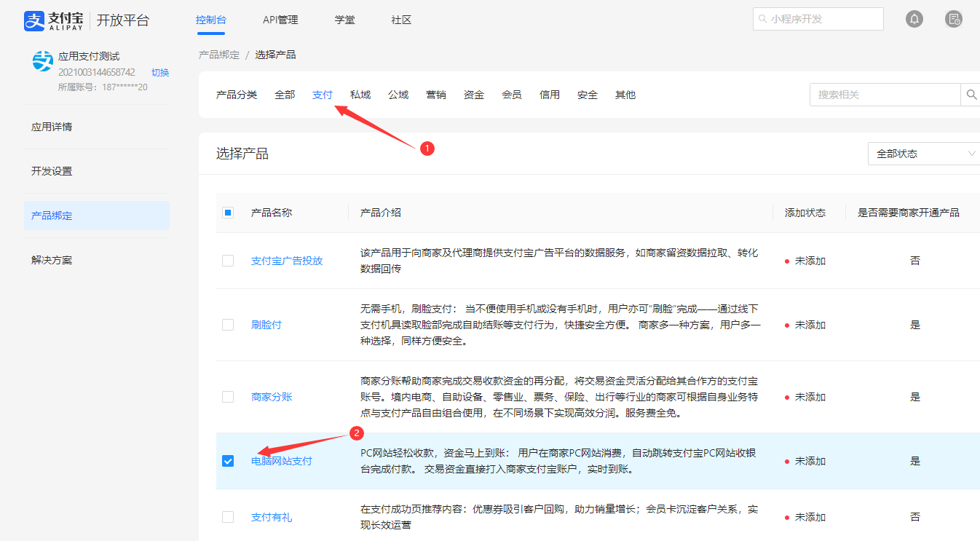Viewport: 980px width, 541px height.
Task: Tick the 刷脸付 product checkbox
Action: click(x=228, y=325)
